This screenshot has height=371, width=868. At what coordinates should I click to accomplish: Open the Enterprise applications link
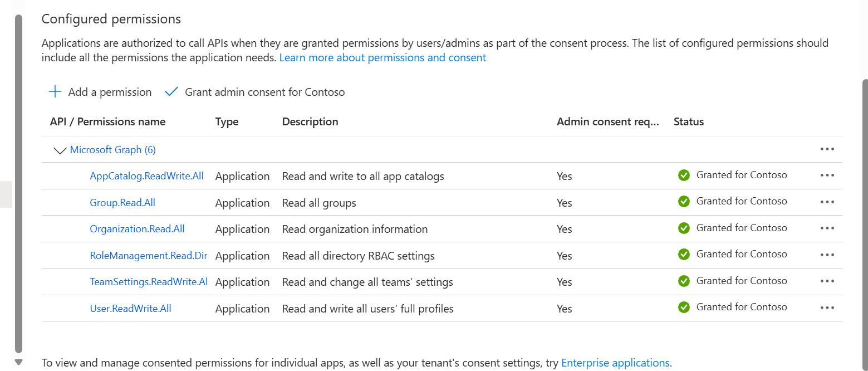click(x=615, y=363)
